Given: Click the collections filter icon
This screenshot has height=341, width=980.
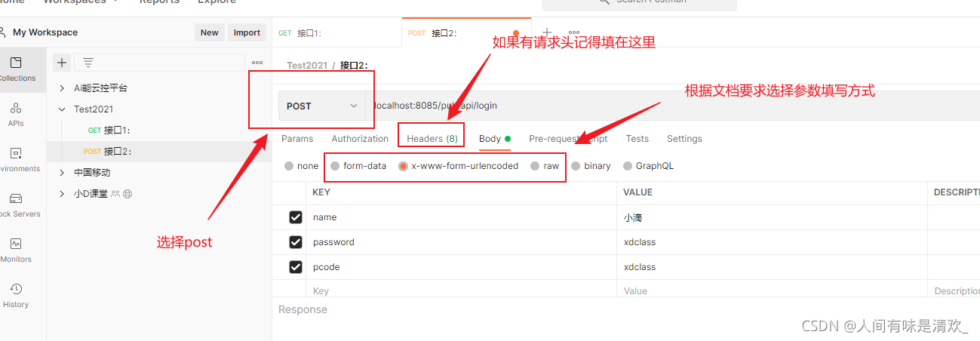Looking at the screenshot, I should coord(88,63).
